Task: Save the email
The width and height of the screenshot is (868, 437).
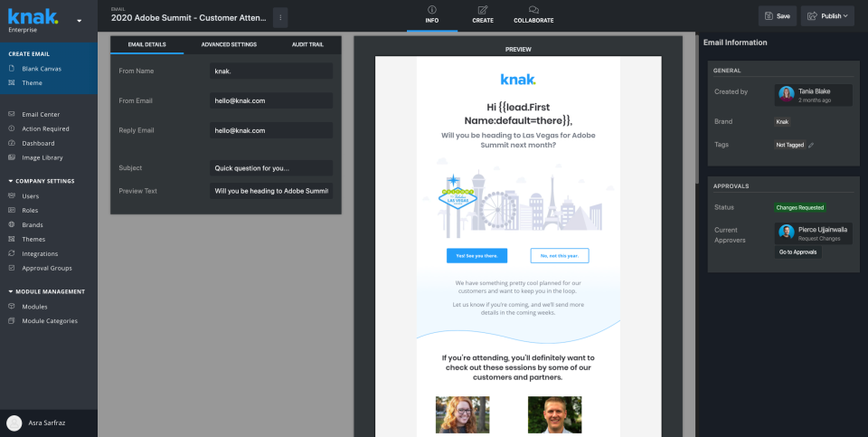Action: (778, 16)
